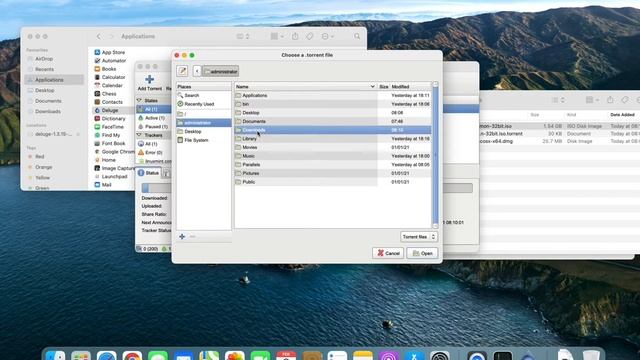This screenshot has height=360, width=640.
Task: Select Dictionary in the Finder Applications list
Action: (113, 118)
